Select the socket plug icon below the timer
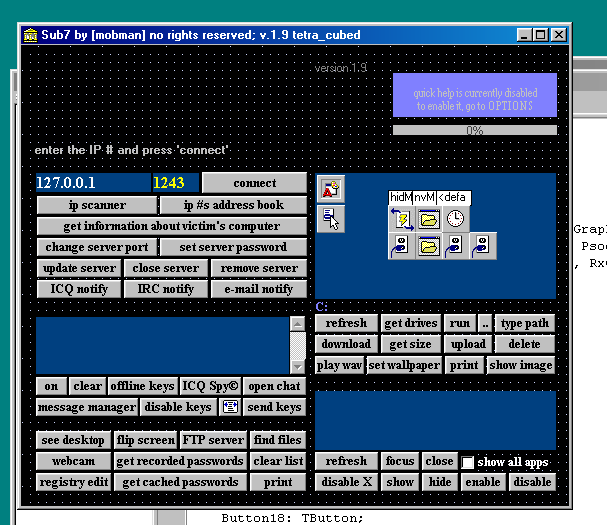 pos(456,246)
